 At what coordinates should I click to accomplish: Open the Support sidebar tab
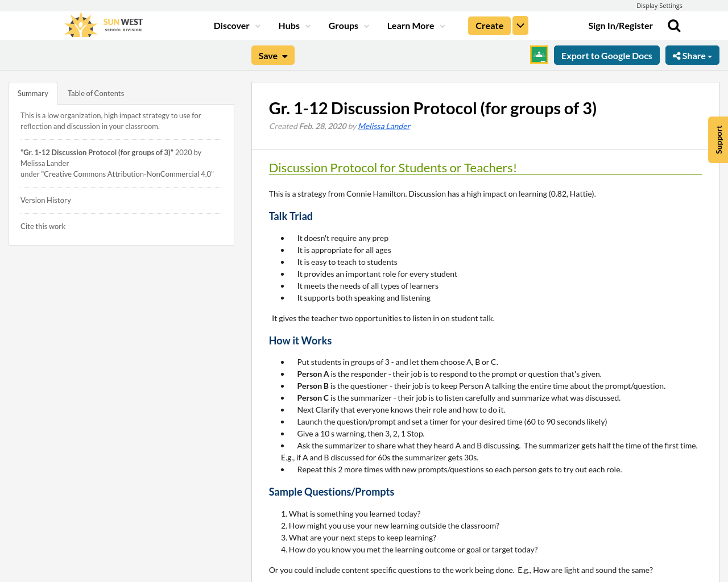[x=718, y=140]
